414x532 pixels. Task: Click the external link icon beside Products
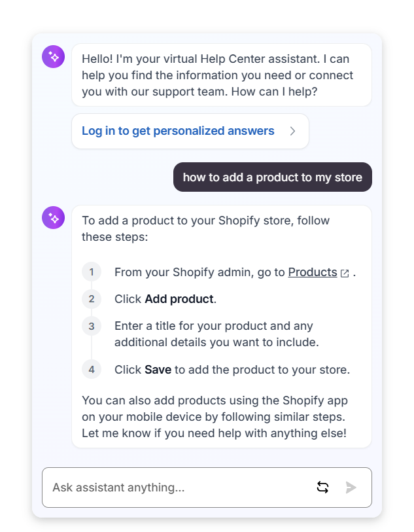[x=345, y=273]
